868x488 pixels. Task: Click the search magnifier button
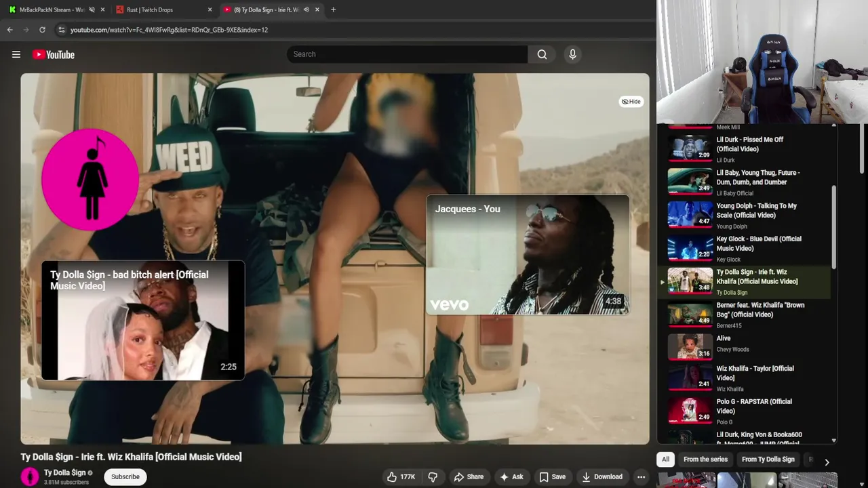click(x=542, y=54)
